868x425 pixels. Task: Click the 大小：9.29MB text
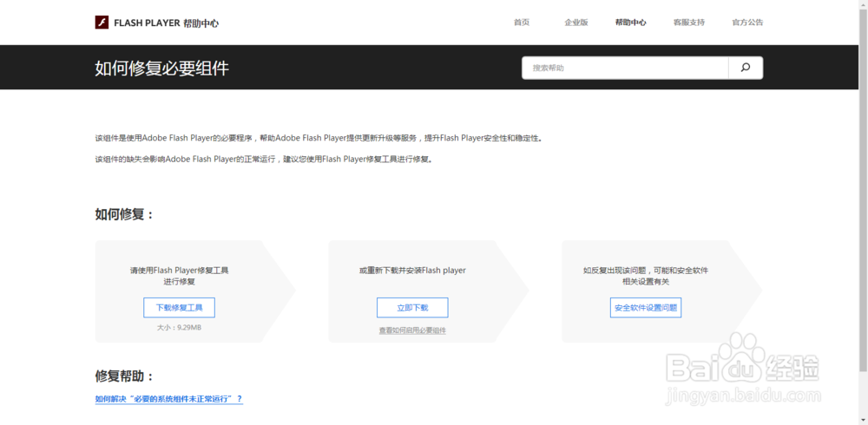coord(180,328)
